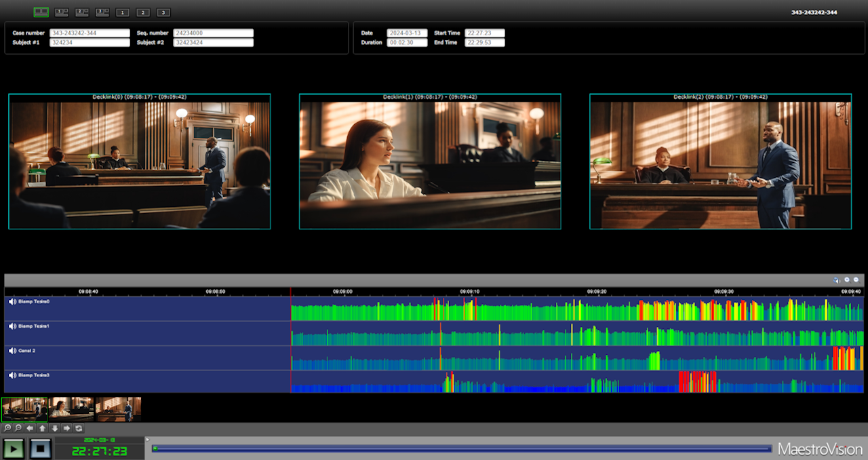Toggle speaker on Biamp Tesira3 track

click(12, 375)
